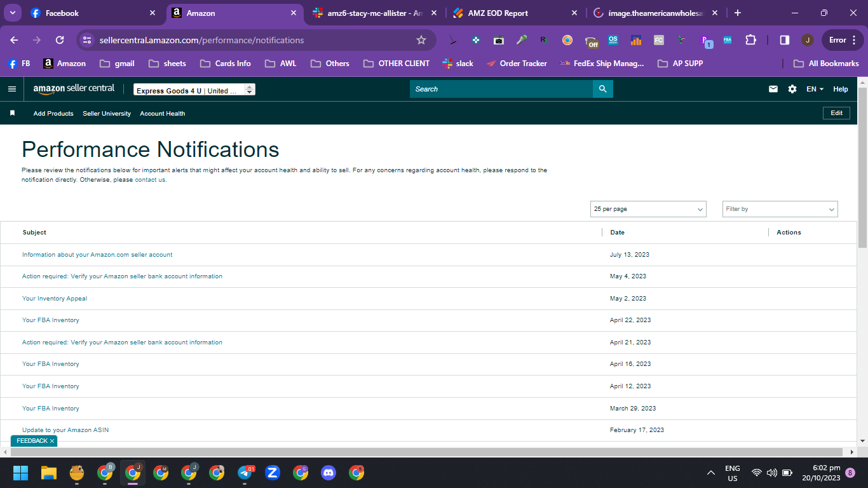
Task: Switch to the amz6-stacy-mc-allister tab
Action: pyautogui.click(x=374, y=13)
